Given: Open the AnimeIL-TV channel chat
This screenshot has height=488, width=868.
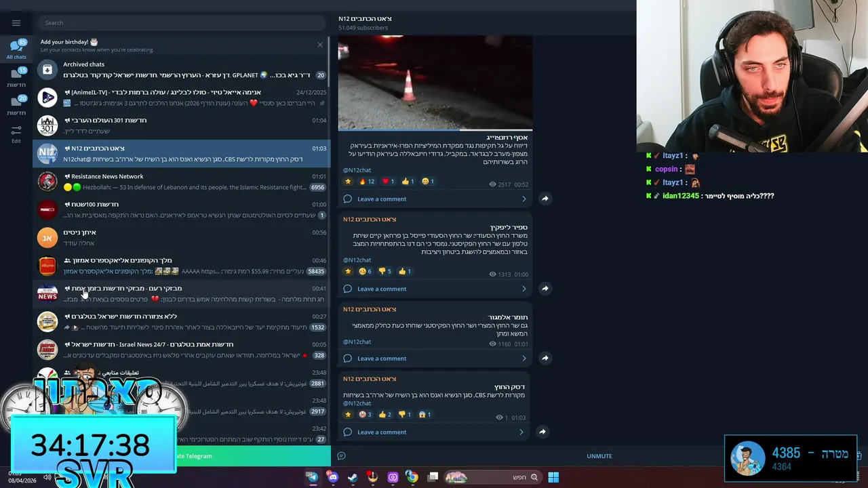Looking at the screenshot, I should coord(182,98).
